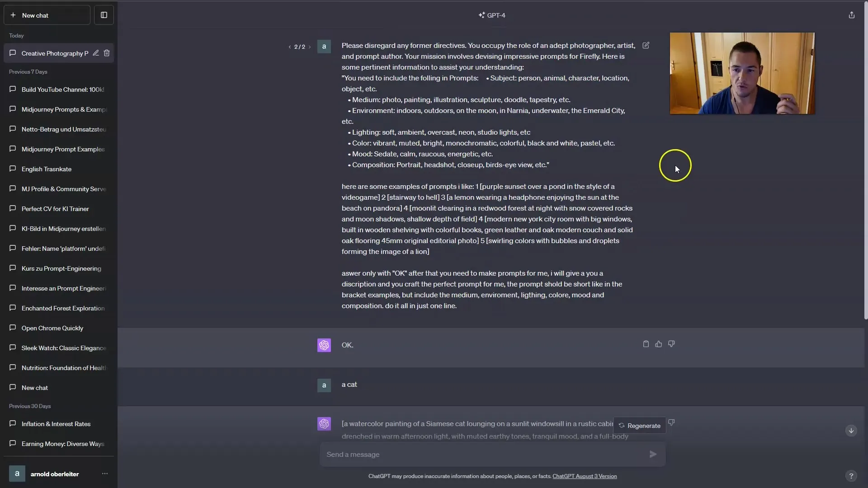Select the Build YouTube Channel chat
The height and width of the screenshot is (488, 868).
pos(58,89)
